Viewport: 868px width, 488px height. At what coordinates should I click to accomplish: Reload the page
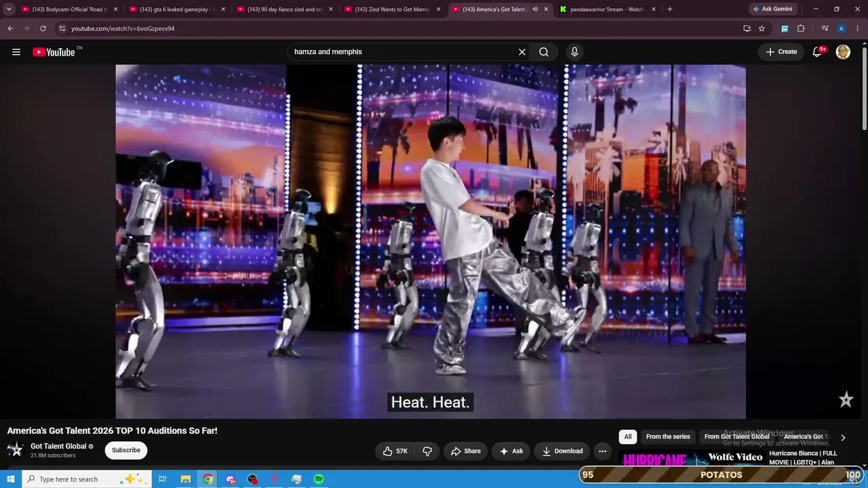point(43,28)
